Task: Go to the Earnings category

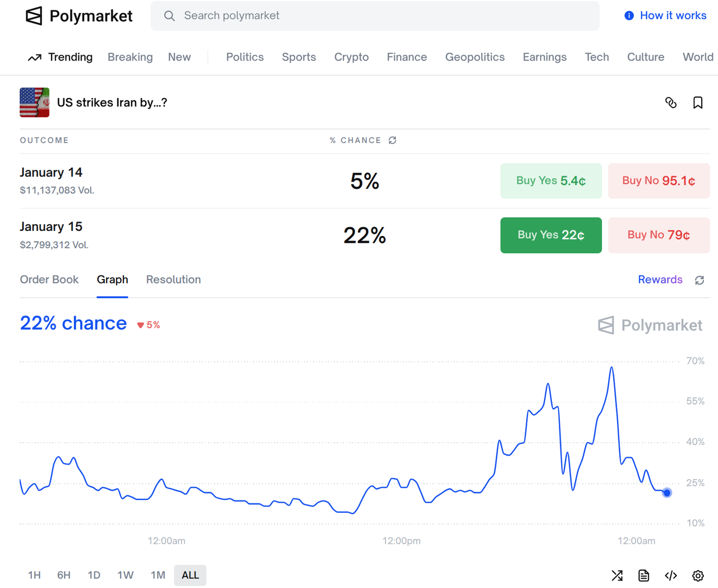Action: pos(545,57)
